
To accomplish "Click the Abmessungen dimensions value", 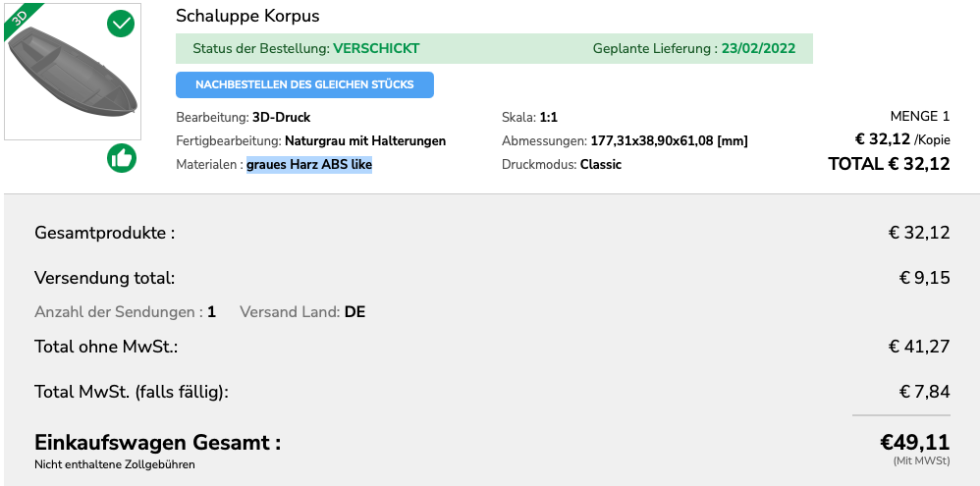I will click(669, 141).
